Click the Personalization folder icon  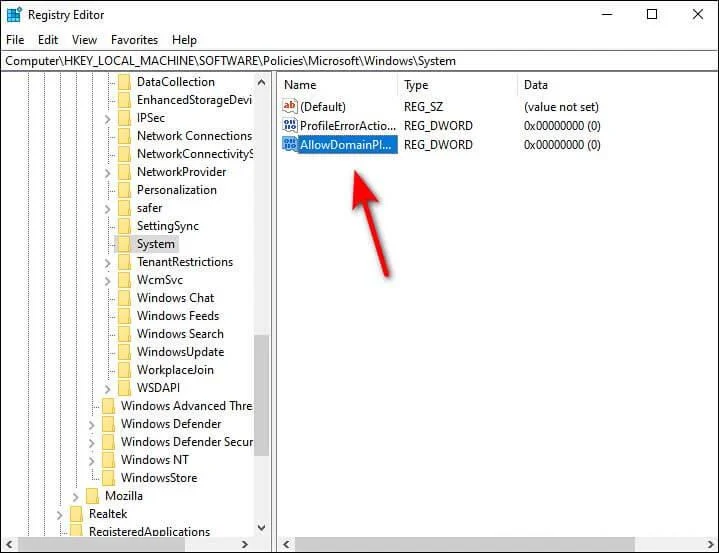coord(124,190)
